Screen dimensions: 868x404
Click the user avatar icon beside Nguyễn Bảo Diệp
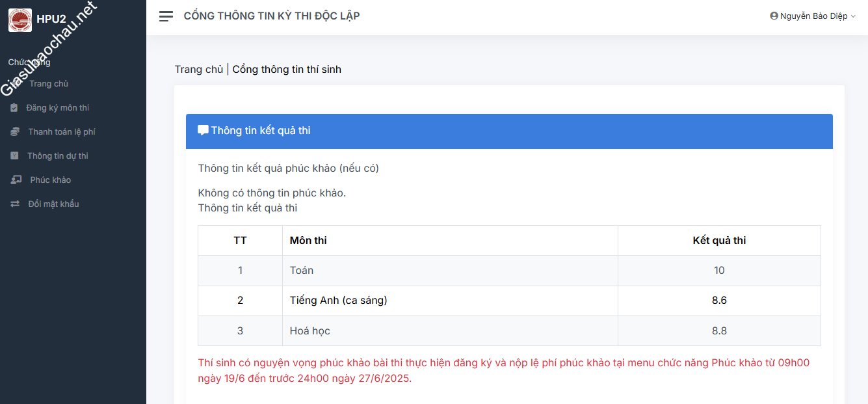coord(774,16)
